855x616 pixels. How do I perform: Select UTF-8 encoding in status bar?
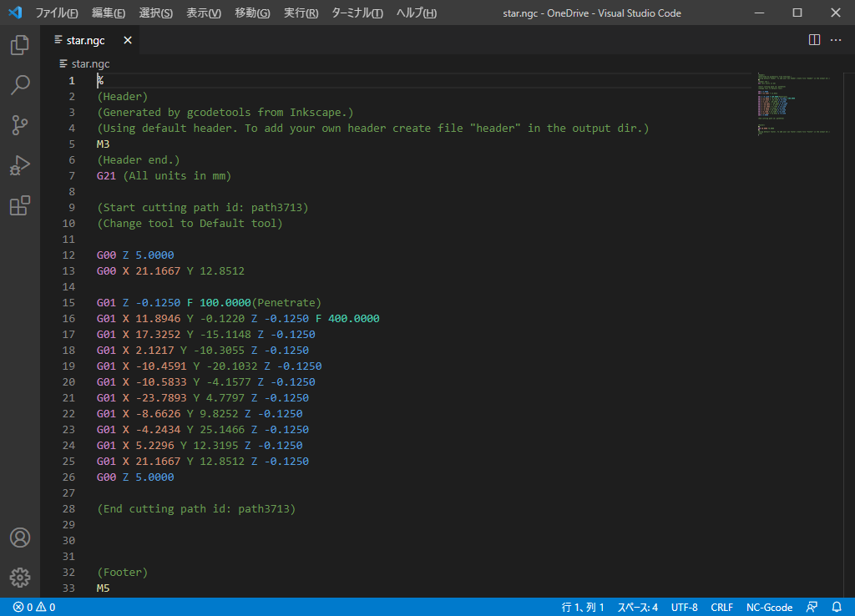click(684, 607)
